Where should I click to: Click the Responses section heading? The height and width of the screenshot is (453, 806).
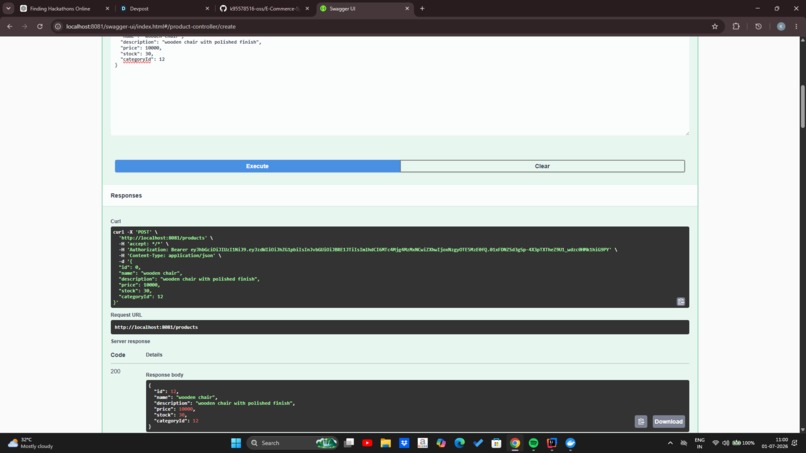126,195
